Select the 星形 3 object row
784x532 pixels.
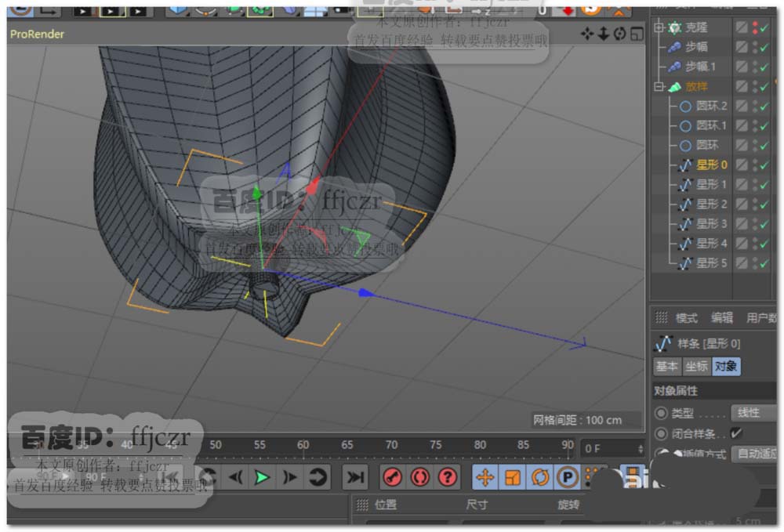[x=712, y=224]
